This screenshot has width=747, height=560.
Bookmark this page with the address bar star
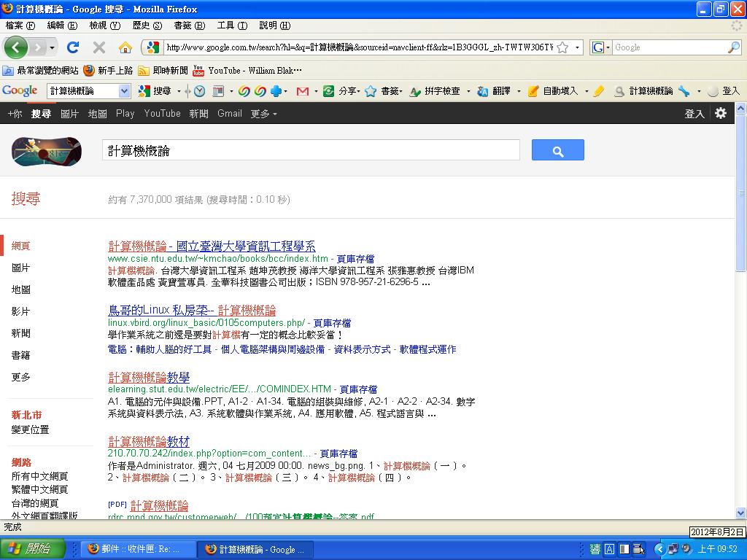tap(562, 47)
